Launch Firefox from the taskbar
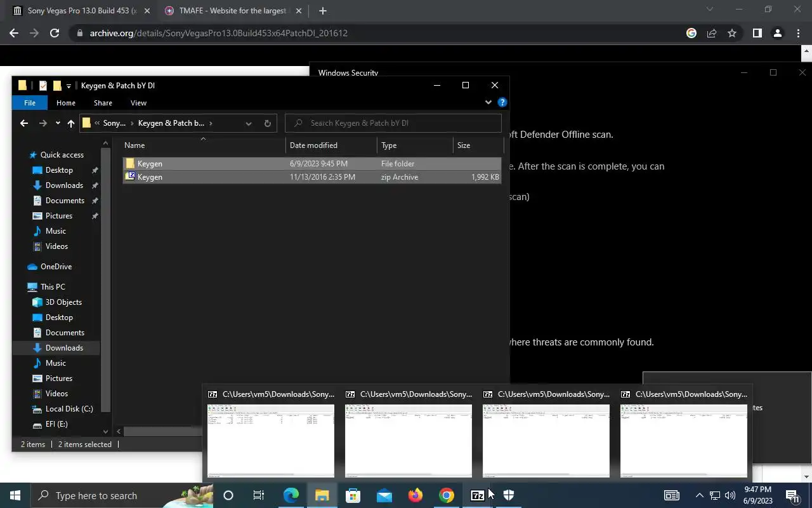812x508 pixels. 416,495
